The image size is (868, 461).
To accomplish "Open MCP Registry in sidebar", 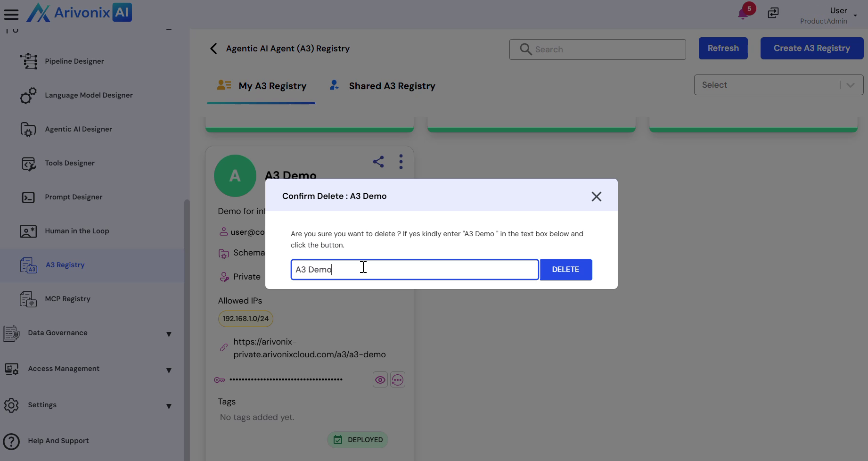I will (67, 299).
